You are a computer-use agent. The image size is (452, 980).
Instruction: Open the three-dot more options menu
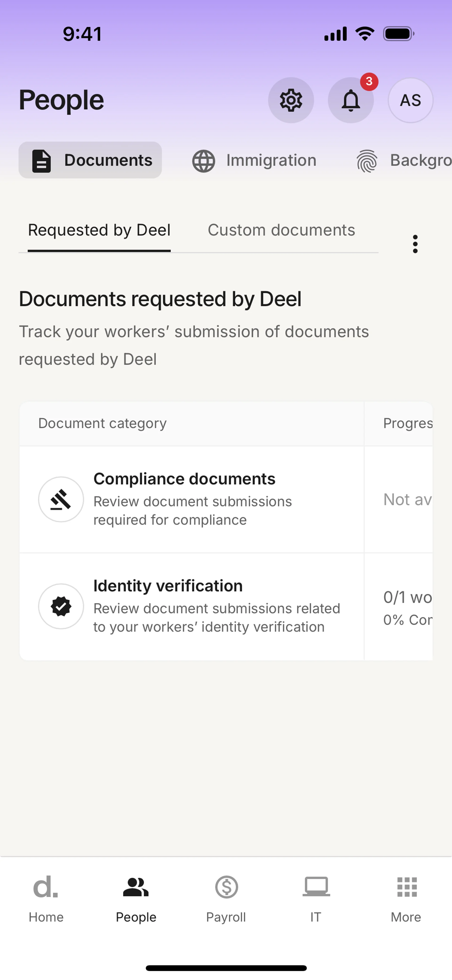(x=415, y=244)
